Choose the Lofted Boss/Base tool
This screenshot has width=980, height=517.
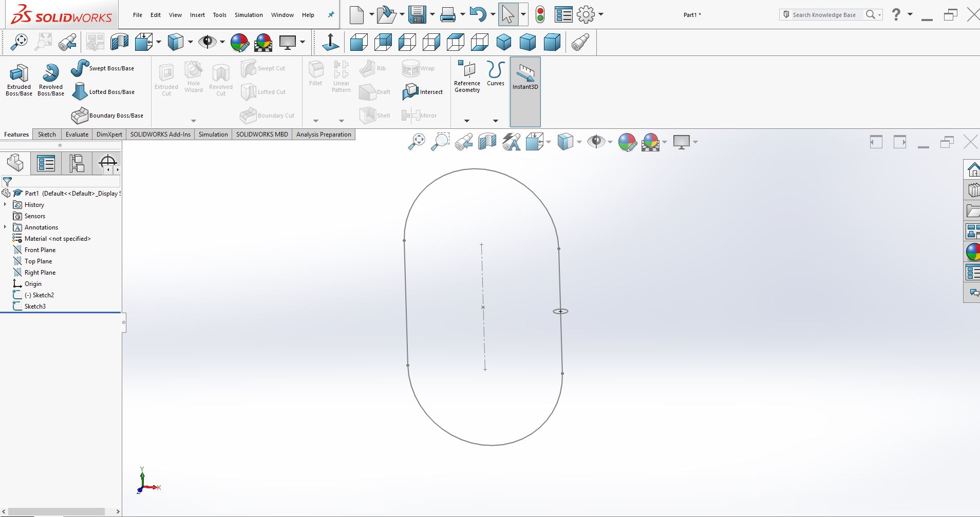point(103,92)
